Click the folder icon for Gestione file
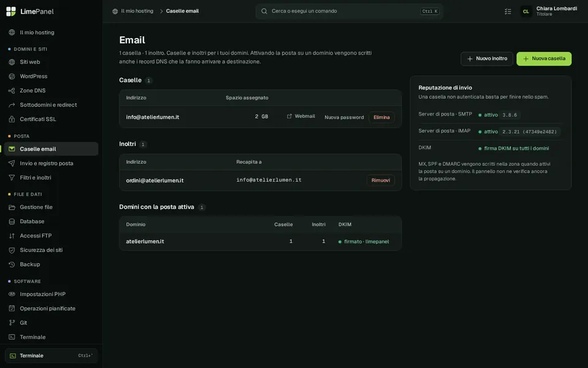 pos(12,207)
